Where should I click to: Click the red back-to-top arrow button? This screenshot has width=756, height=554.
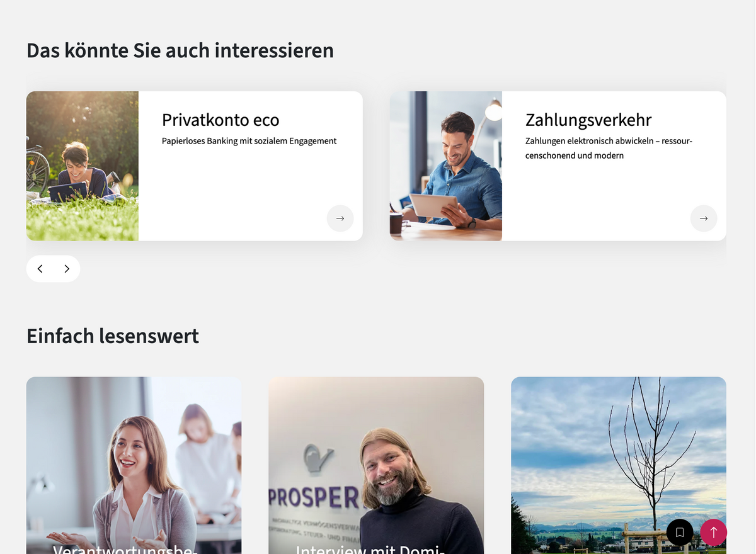[713, 533]
